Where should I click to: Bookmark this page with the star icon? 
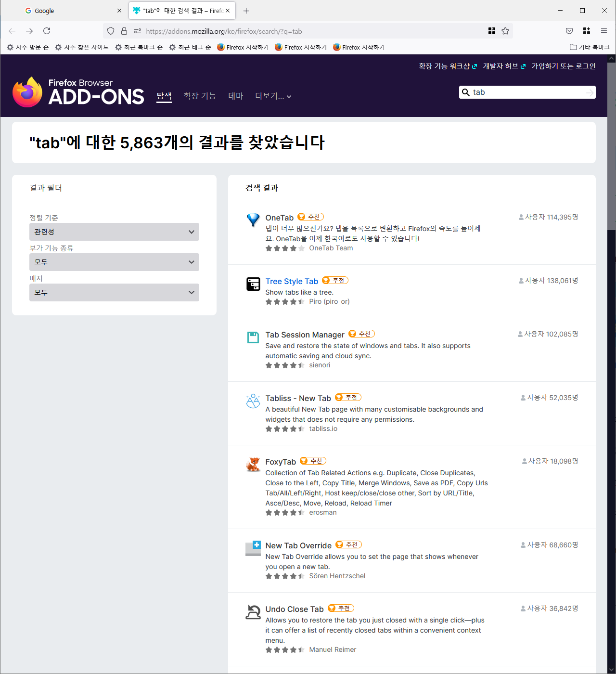click(x=505, y=31)
